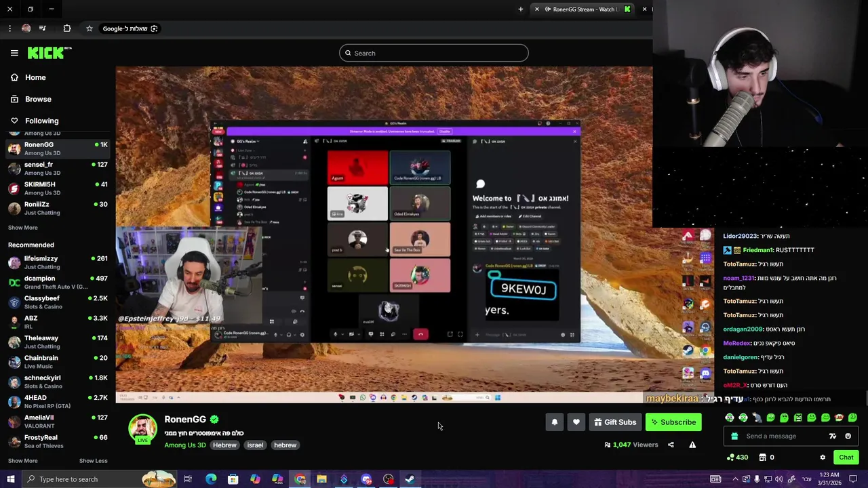Open the chat shop store icon
Viewport: 868px width, 488px height.
[762, 457]
